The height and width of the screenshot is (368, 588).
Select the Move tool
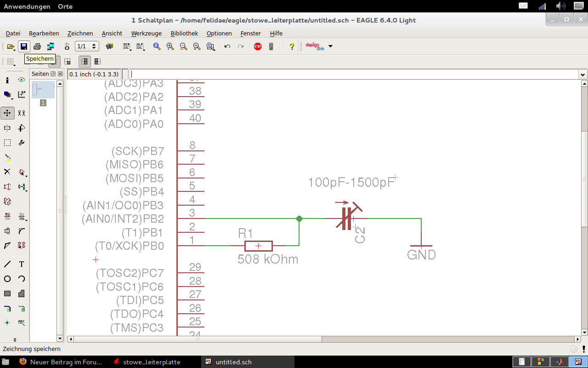click(x=7, y=113)
